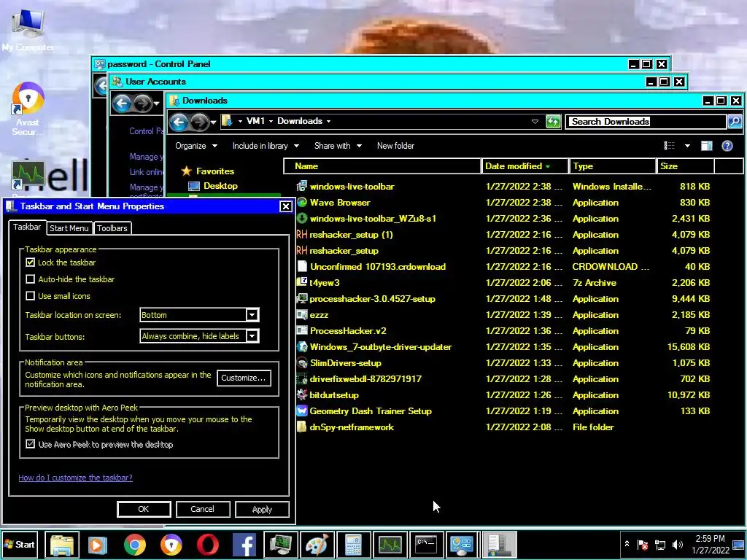Show hidden system tray icons
Viewport: 747px width, 560px height.
click(627, 544)
